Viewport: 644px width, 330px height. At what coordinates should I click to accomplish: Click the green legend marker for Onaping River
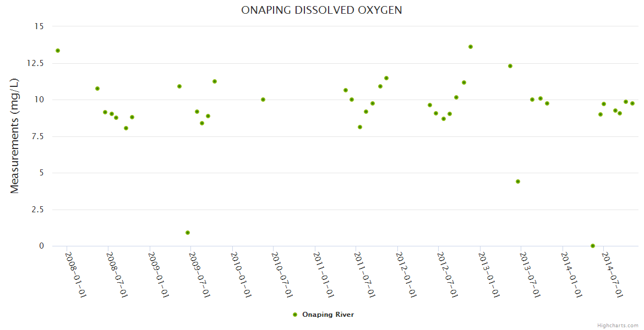[295, 315]
